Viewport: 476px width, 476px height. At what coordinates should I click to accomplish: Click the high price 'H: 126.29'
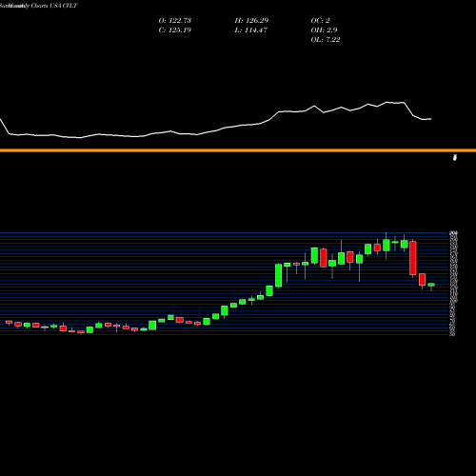pyautogui.click(x=251, y=21)
